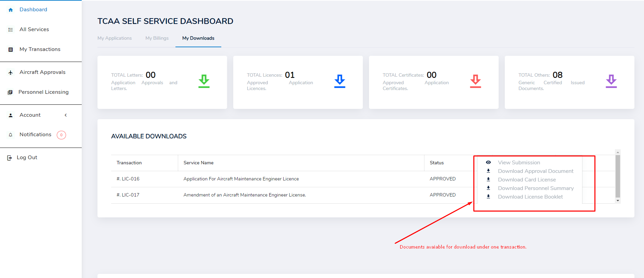The image size is (644, 278).
Task: Click transaction #. LIC-017
Action: [128, 195]
